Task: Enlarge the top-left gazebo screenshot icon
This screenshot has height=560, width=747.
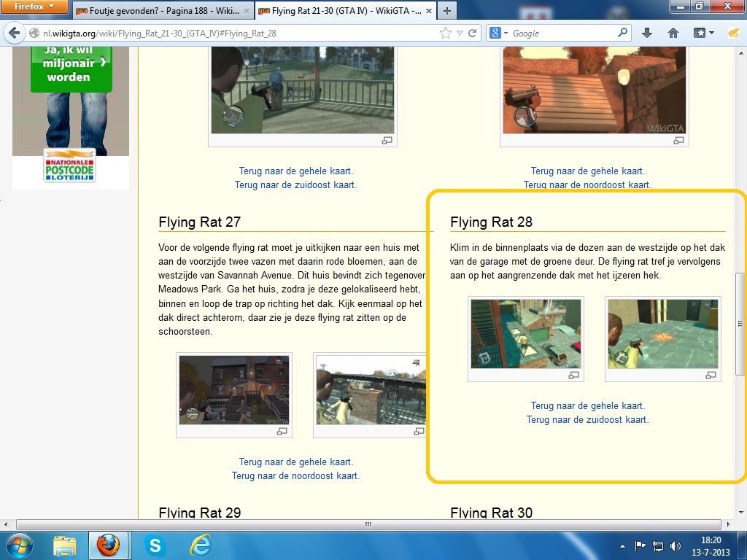Action: click(x=387, y=141)
